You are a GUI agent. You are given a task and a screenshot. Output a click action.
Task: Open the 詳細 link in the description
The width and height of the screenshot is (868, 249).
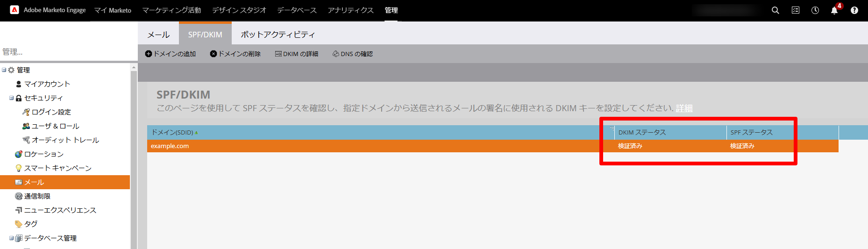(x=684, y=108)
